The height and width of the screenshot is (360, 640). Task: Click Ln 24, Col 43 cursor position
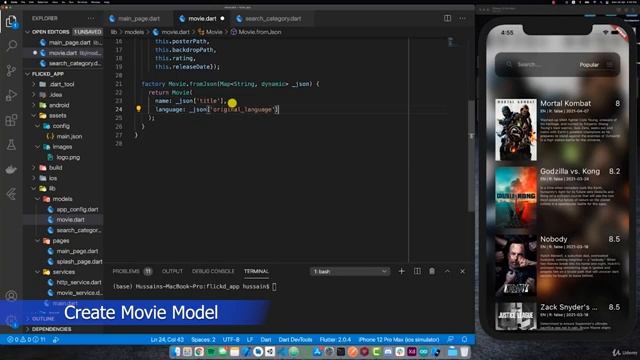[x=167, y=340]
